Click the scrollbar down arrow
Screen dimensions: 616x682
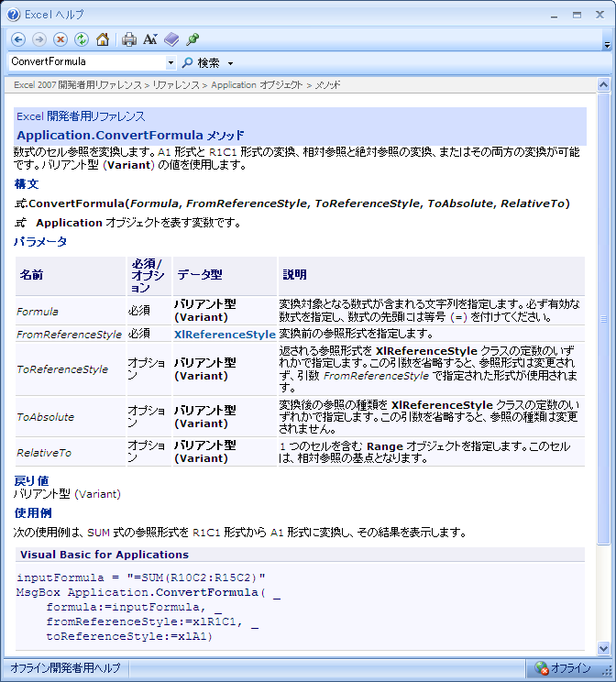604,648
